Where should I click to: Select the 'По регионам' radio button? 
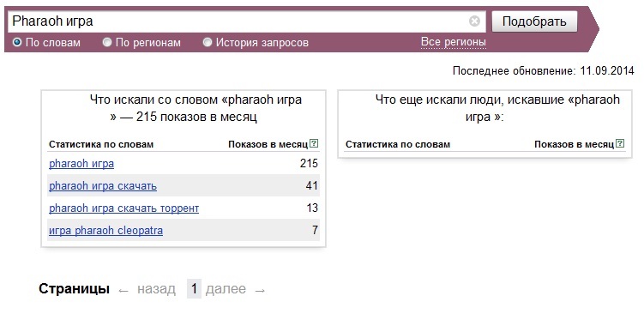(107, 42)
